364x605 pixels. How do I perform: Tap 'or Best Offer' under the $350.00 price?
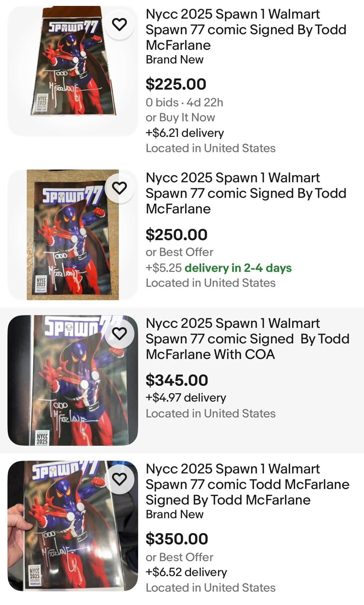coord(180,557)
